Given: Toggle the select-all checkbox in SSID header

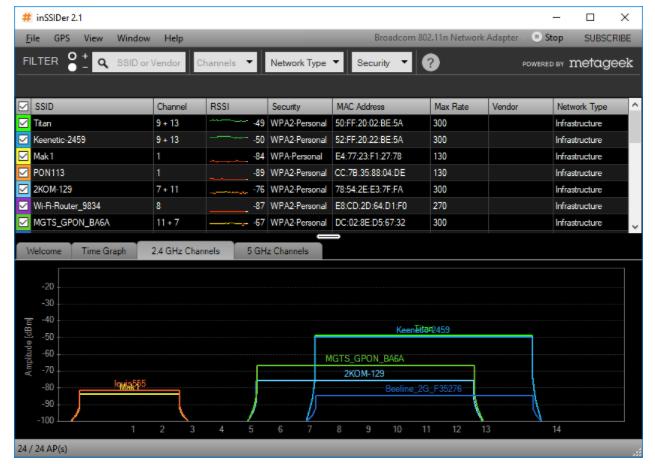Looking at the screenshot, I should click(23, 106).
